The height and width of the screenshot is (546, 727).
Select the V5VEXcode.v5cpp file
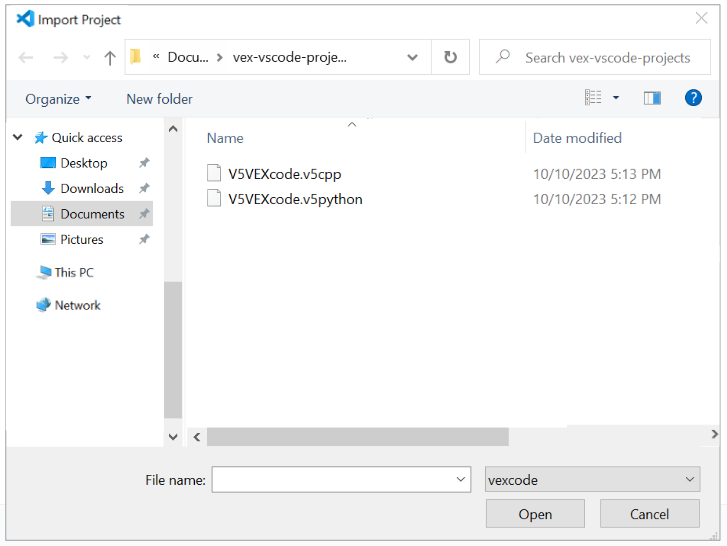pyautogui.click(x=284, y=174)
